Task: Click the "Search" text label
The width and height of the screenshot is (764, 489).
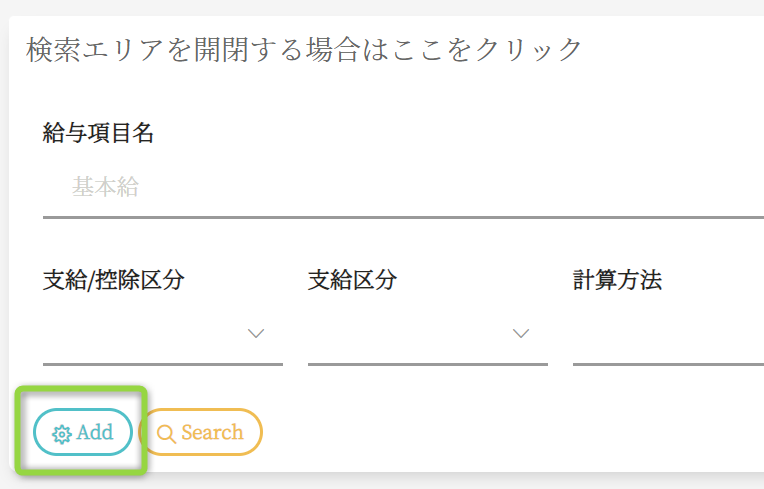Action: click(212, 433)
